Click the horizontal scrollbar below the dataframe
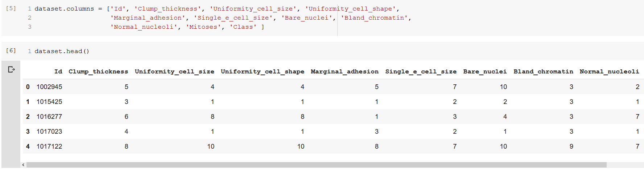This screenshot has width=644, height=173. (315, 165)
